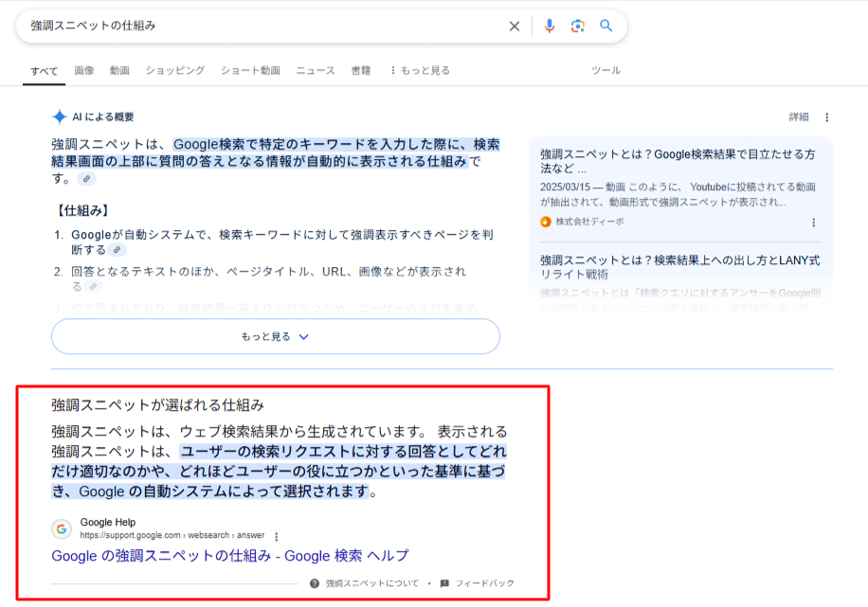Open the ショッピング tab

coord(175,70)
